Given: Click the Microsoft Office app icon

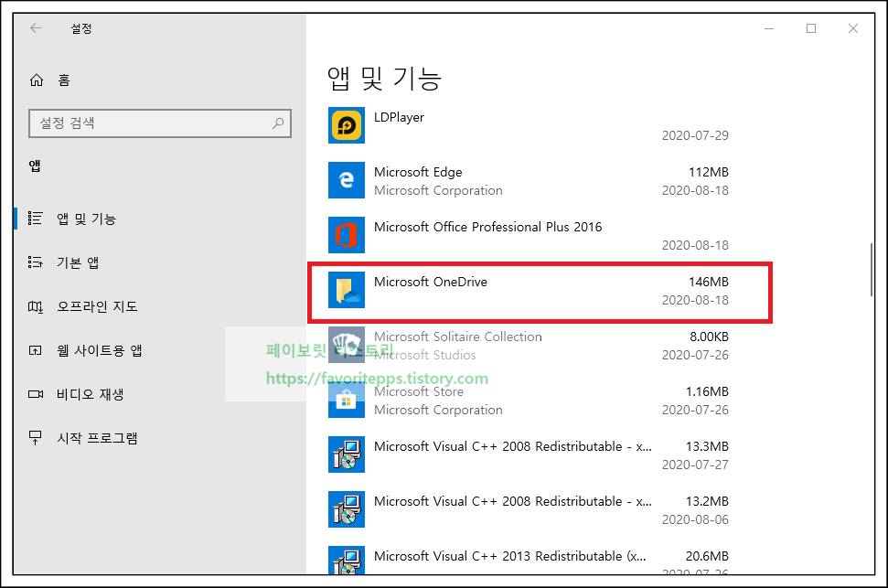Looking at the screenshot, I should pyautogui.click(x=347, y=235).
